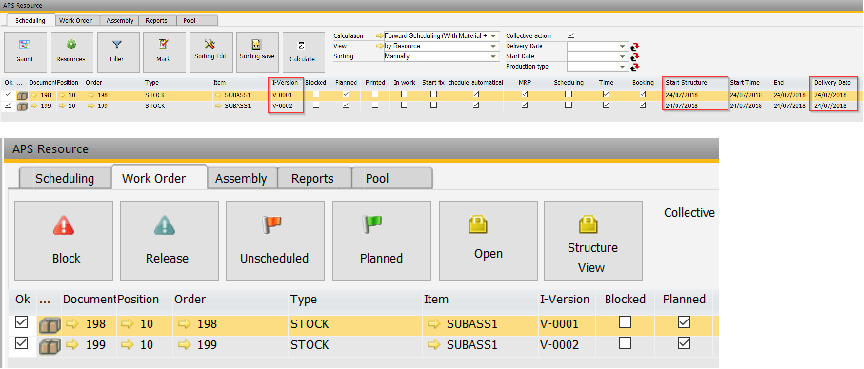Click box icon in row 198, lower grid
This screenshot has width=864, height=369.
(49, 325)
